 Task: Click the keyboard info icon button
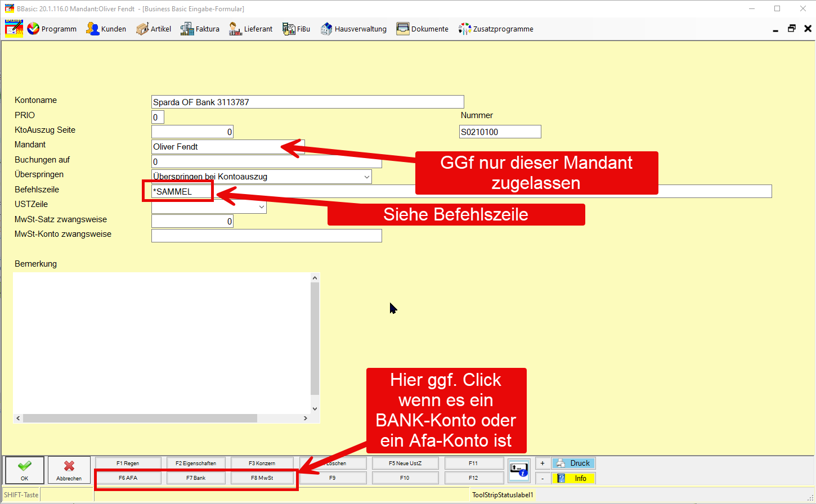tap(519, 471)
